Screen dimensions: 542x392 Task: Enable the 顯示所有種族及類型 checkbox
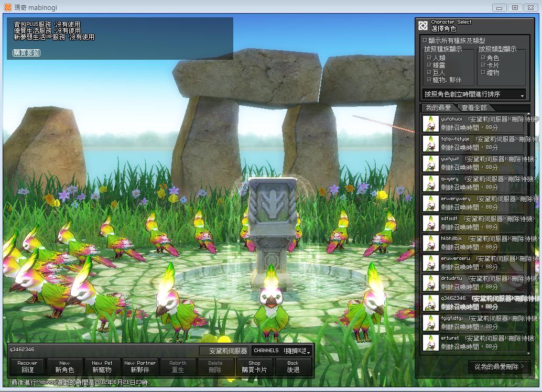click(425, 40)
